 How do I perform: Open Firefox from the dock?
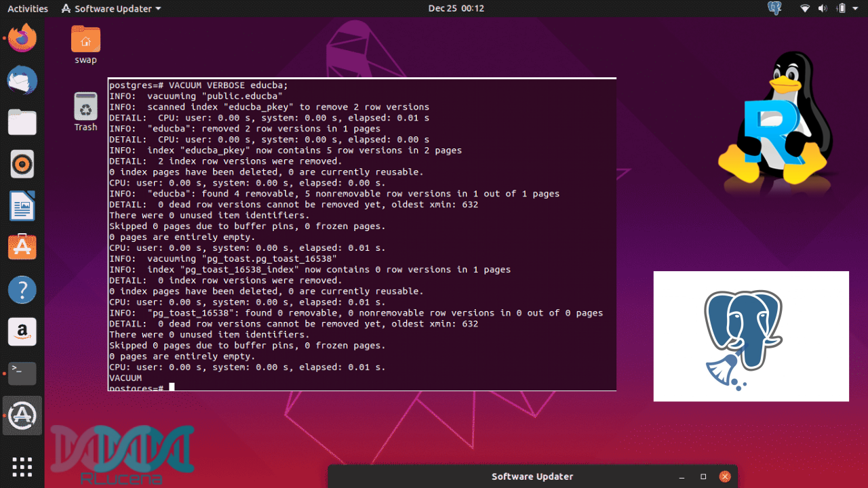(x=22, y=39)
